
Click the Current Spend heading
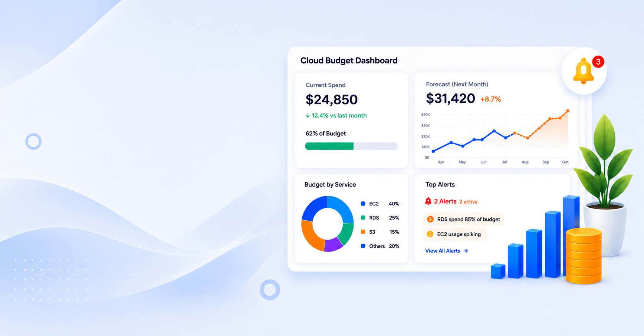point(325,85)
